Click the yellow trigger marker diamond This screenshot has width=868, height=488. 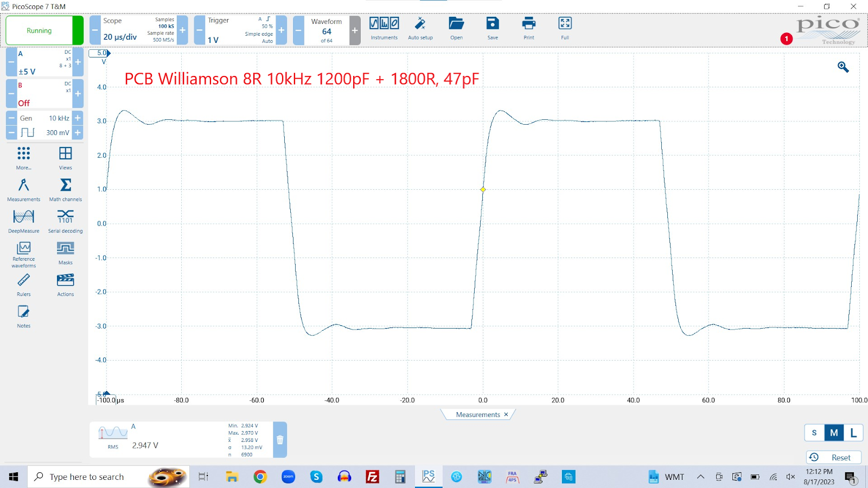pos(483,190)
